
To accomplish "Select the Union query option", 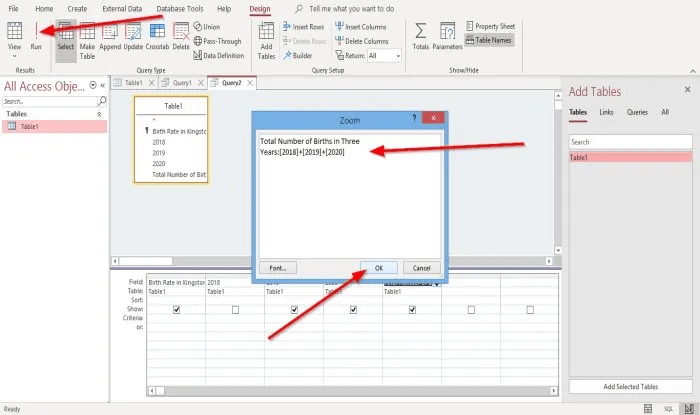I will (207, 27).
